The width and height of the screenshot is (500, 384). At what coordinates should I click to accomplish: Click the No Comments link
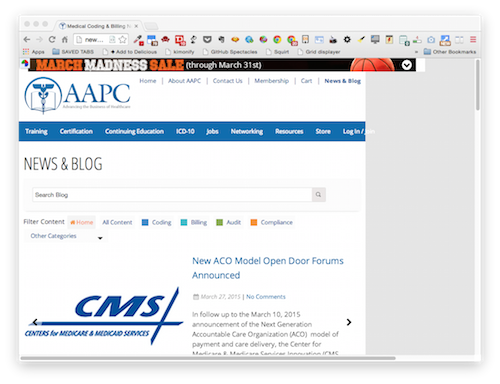click(x=266, y=297)
